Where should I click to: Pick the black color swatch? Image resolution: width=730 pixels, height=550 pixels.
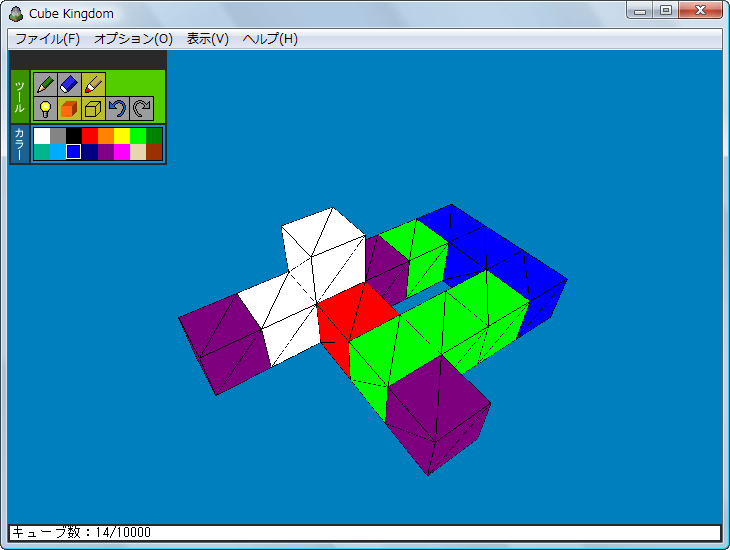[74, 136]
